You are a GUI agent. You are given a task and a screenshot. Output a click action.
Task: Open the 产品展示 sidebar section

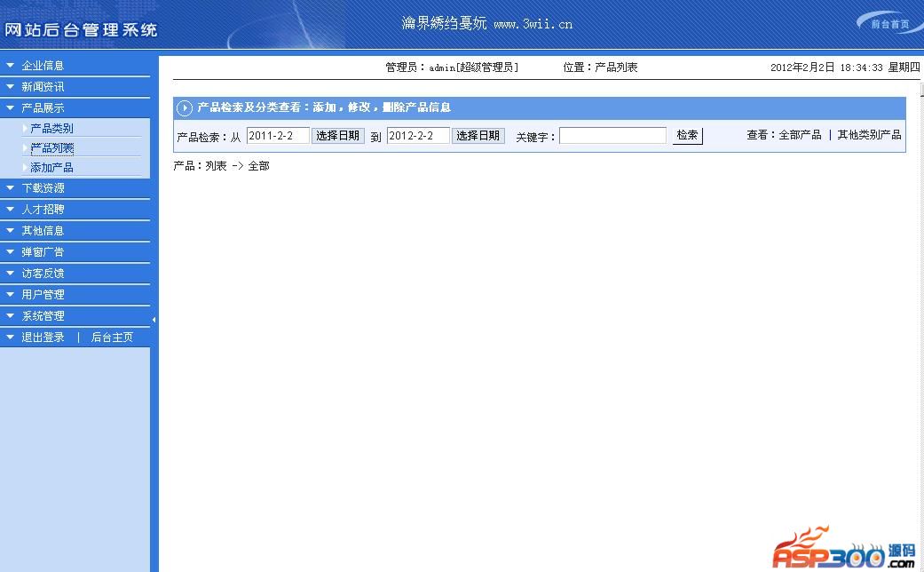(43, 107)
